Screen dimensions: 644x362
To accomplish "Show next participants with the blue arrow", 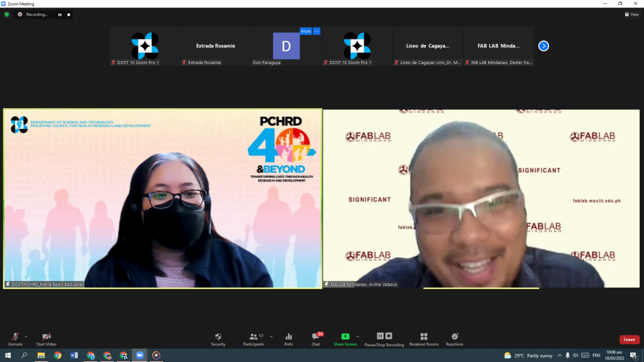I will (543, 46).
